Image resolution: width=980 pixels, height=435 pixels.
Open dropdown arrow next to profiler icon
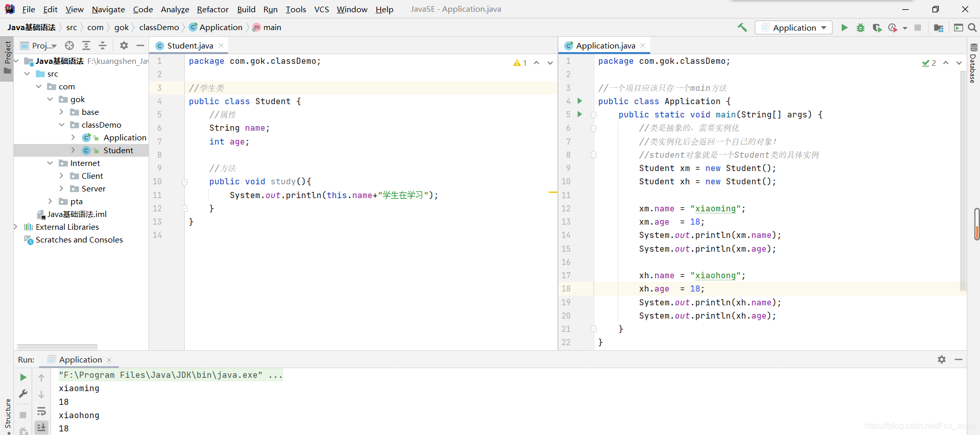(x=905, y=28)
